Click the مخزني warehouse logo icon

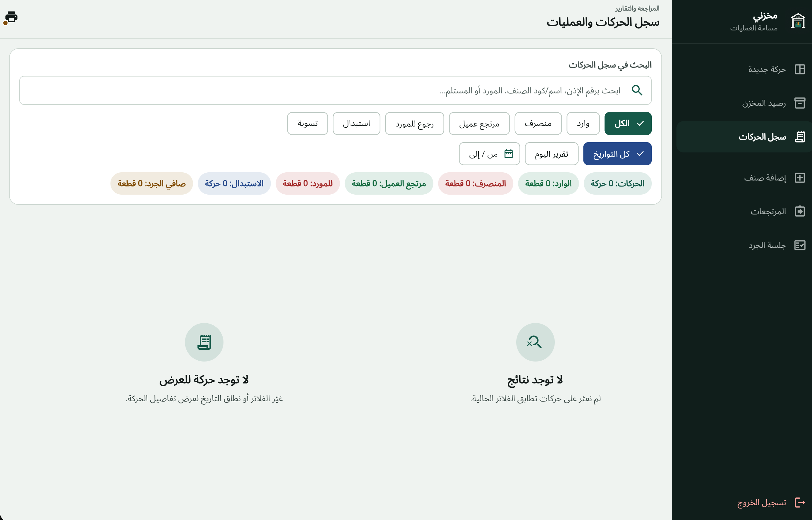pyautogui.click(x=798, y=21)
